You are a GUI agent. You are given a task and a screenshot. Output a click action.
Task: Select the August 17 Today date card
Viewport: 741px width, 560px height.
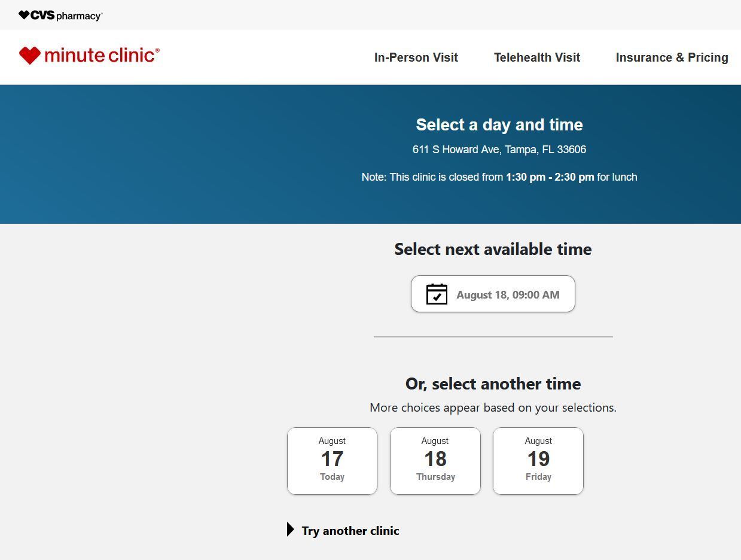(332, 461)
